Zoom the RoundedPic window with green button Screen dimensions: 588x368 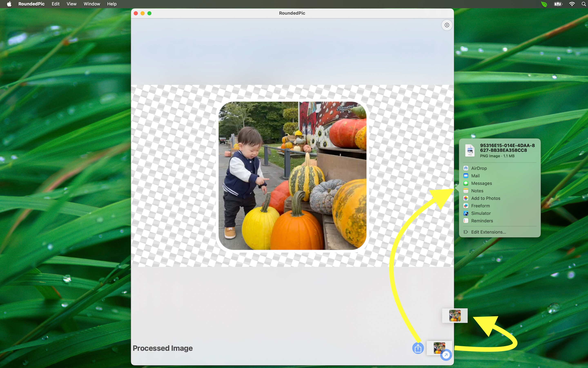coord(149,13)
